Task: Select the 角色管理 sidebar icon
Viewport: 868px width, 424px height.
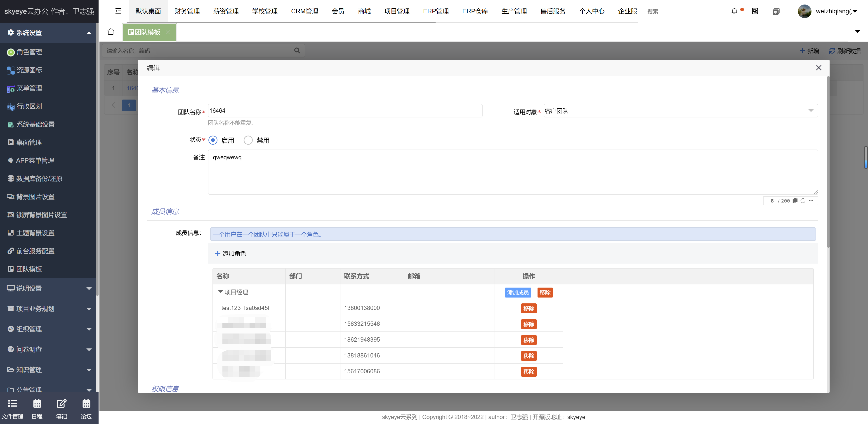Action: click(x=10, y=52)
